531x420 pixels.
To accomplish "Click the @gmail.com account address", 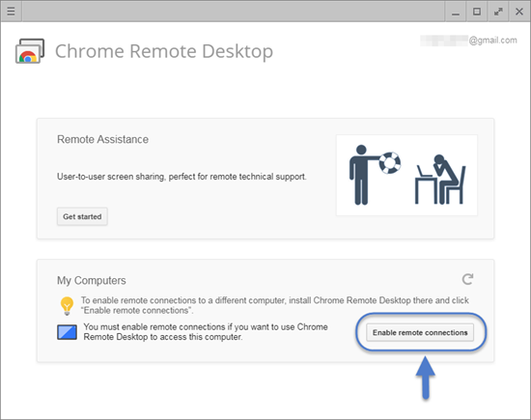I will [x=468, y=41].
